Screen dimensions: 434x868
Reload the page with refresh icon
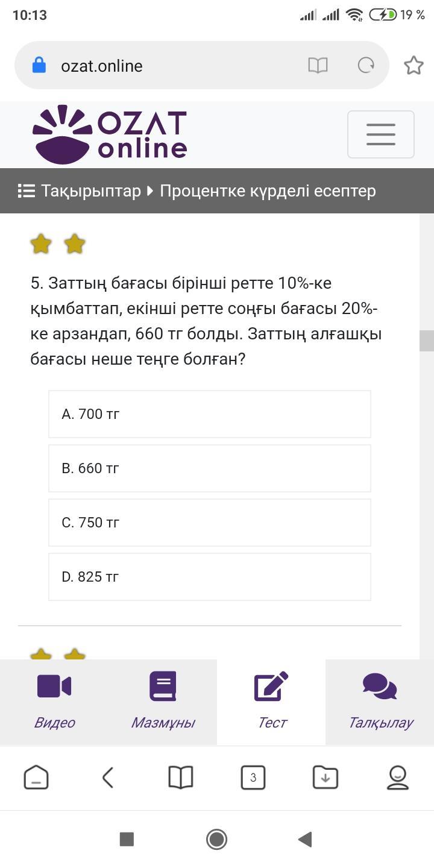pyautogui.click(x=366, y=65)
